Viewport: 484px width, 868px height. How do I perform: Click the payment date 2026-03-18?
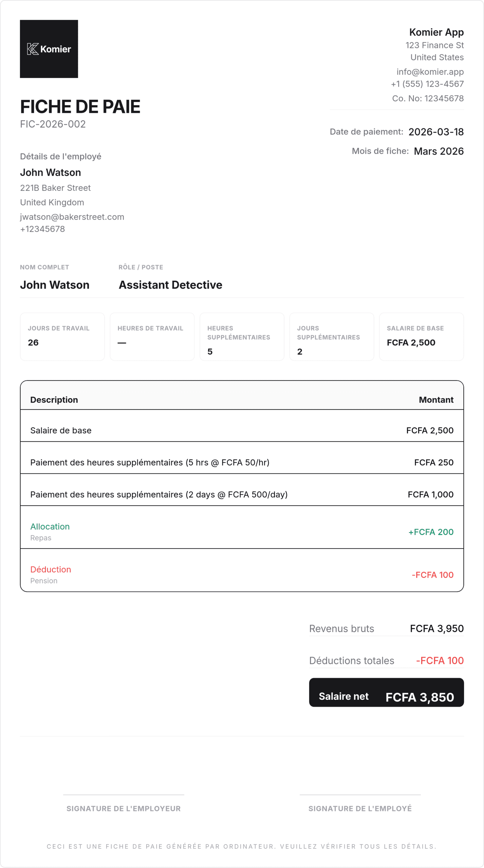[436, 132]
